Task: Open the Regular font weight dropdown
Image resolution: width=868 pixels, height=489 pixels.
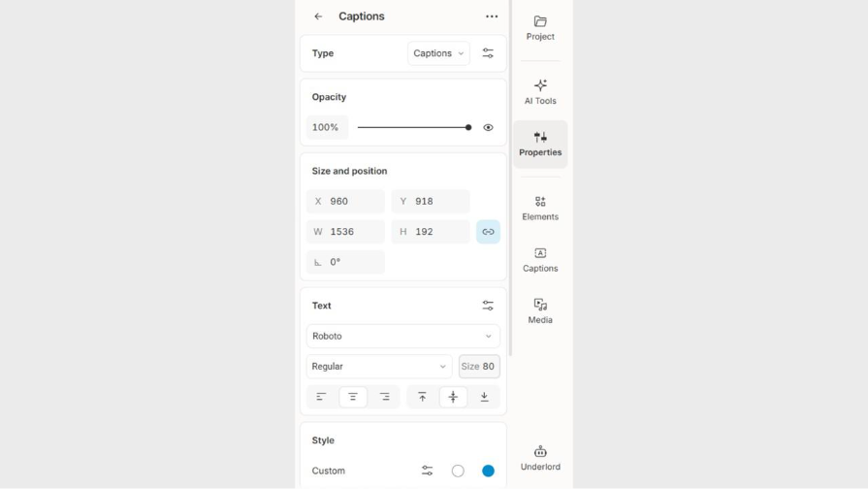Action: click(x=378, y=367)
